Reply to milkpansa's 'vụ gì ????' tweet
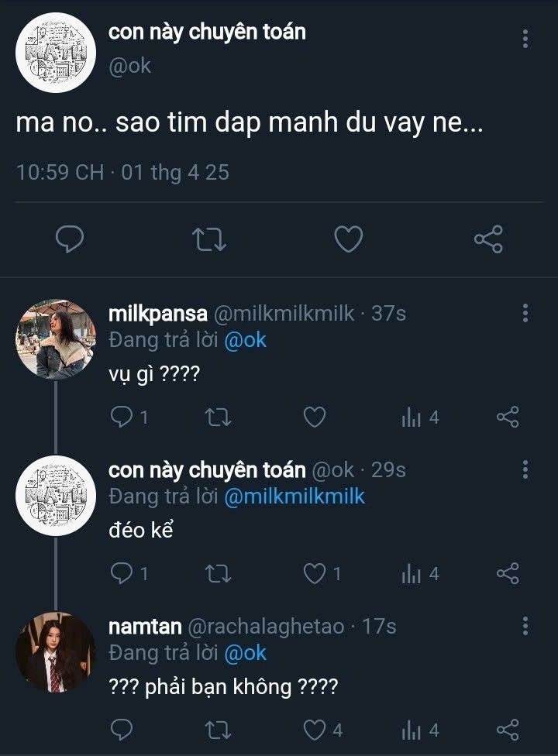 point(122,418)
